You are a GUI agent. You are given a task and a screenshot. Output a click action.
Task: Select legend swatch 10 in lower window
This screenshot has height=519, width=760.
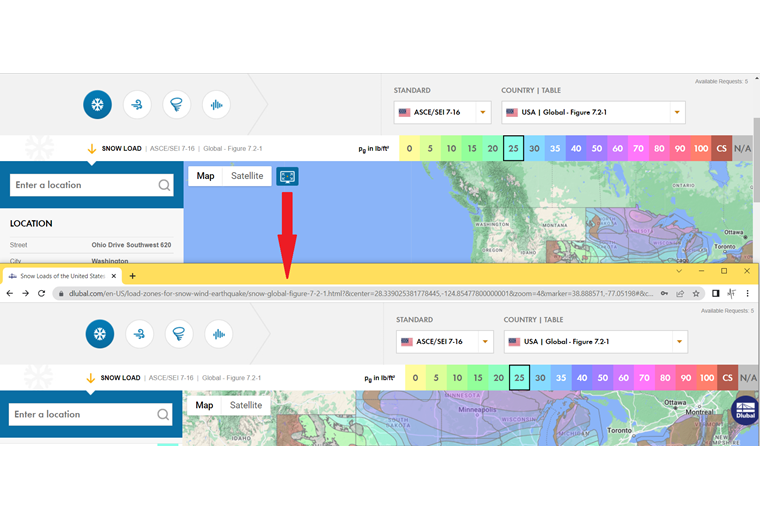[457, 378]
